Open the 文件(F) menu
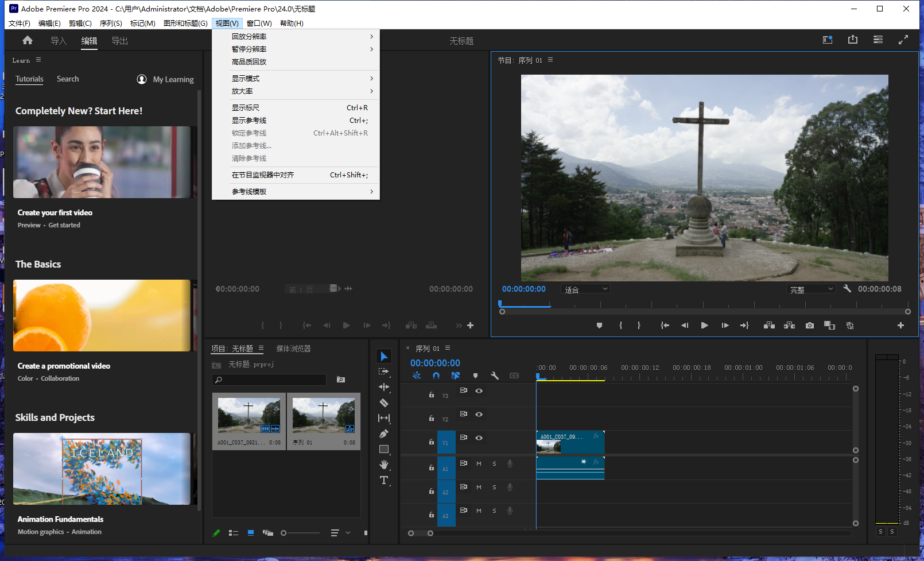The width and height of the screenshot is (924, 561). coord(19,23)
